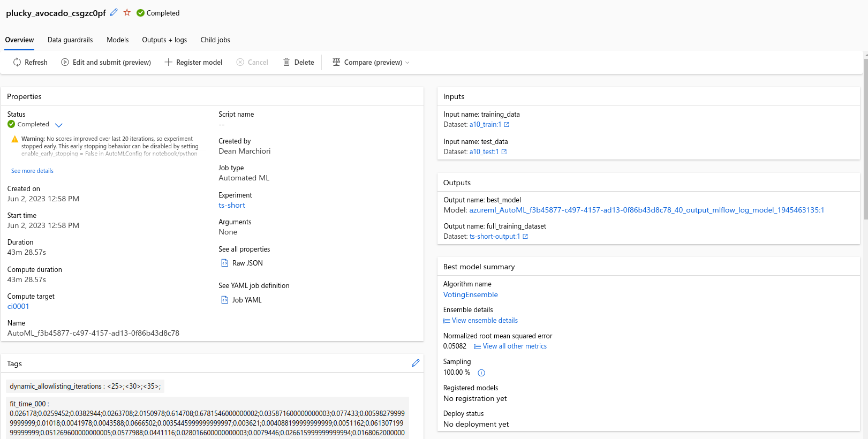Viewport: 868px width, 439px height.
Task: Go to the Child jobs tab
Action: click(215, 40)
